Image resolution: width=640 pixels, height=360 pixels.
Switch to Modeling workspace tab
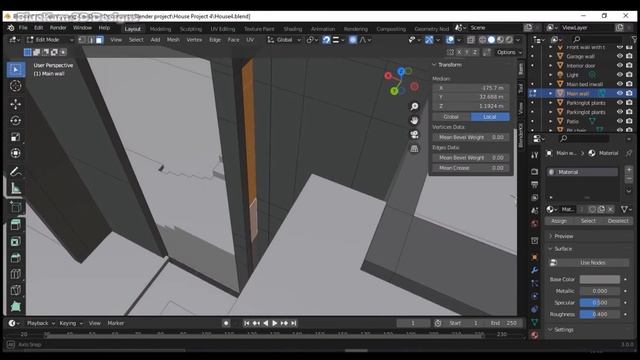click(160, 29)
